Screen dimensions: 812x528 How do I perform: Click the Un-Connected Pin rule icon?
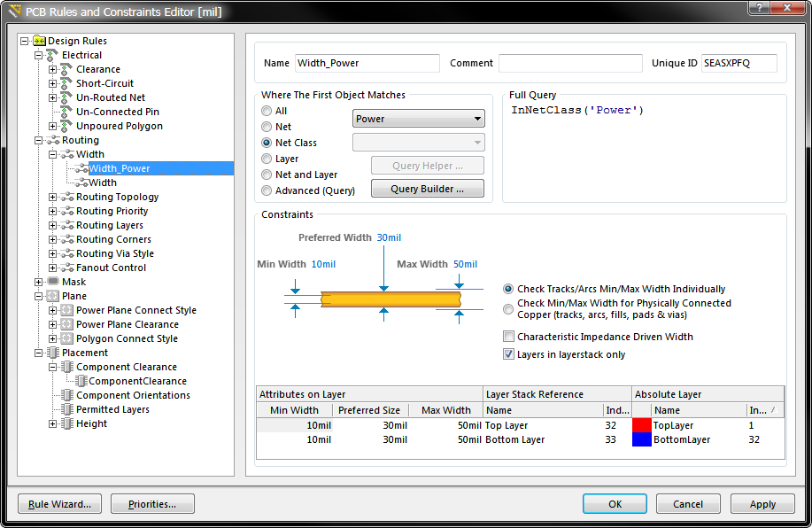pos(66,112)
